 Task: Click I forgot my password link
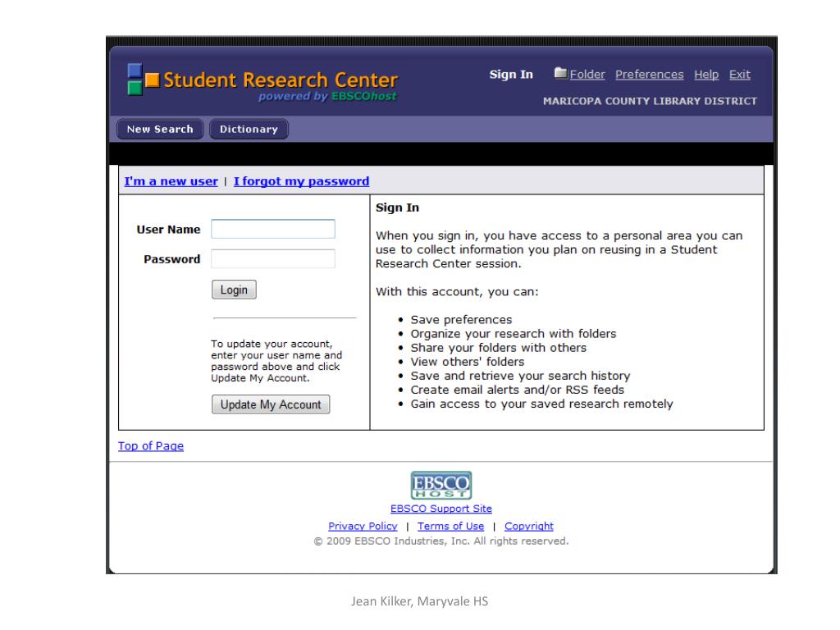(x=301, y=181)
